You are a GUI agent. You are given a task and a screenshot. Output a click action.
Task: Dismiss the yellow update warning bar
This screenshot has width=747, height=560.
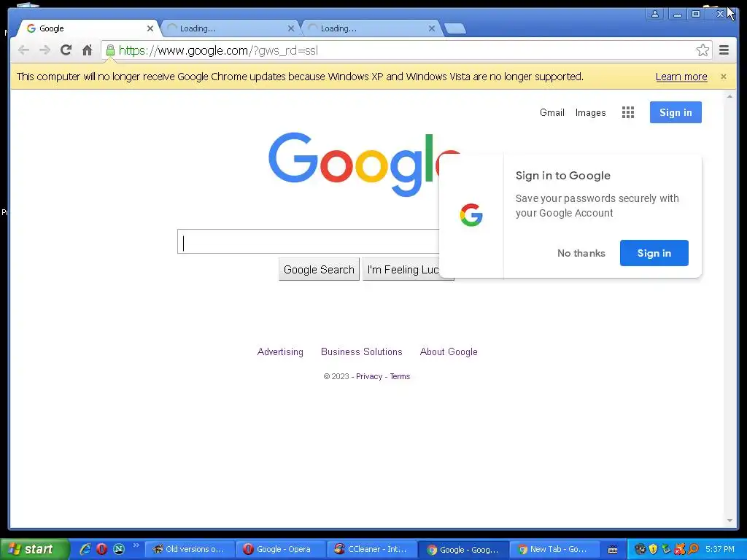pos(723,77)
